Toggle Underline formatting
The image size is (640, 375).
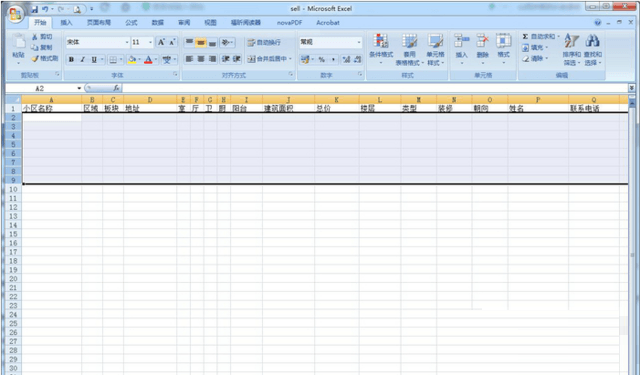tap(94, 60)
